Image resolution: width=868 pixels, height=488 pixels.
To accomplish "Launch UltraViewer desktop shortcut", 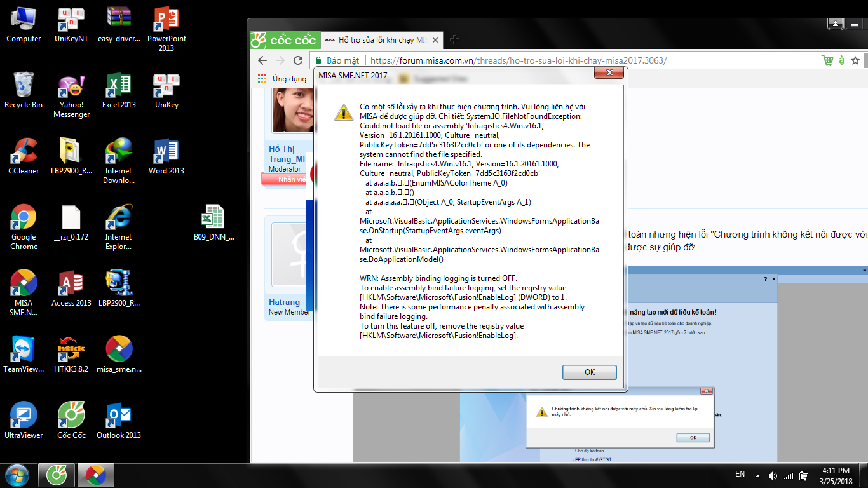I will 24,421.
